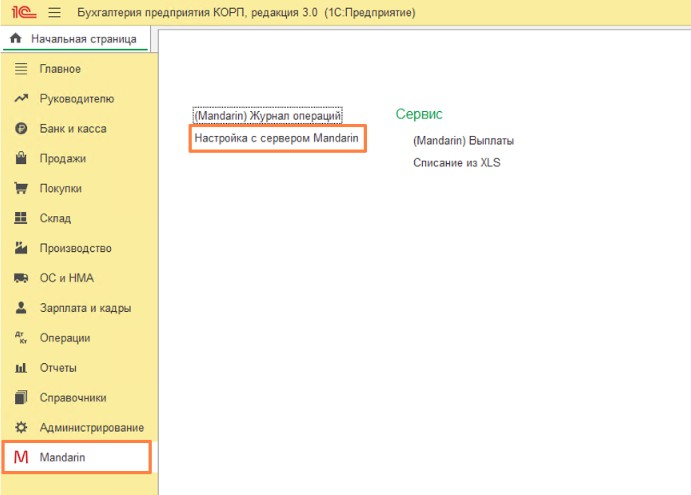Click the Производство factory icon
The width and height of the screenshot is (691, 495).
[x=21, y=248]
